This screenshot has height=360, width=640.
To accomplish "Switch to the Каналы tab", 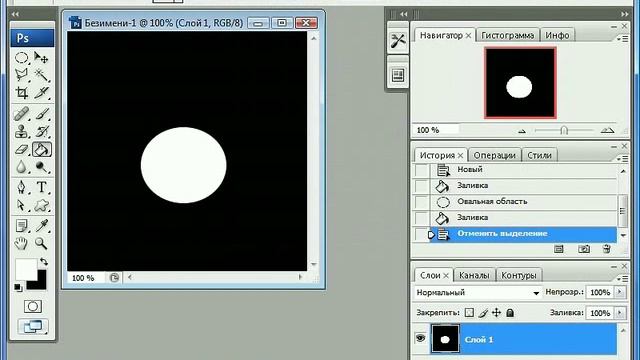I will [474, 276].
